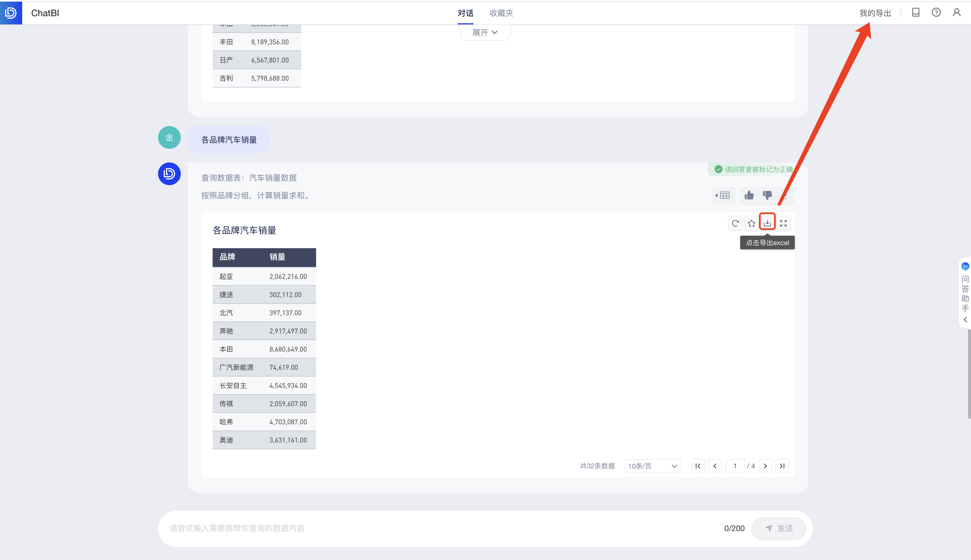The height and width of the screenshot is (560, 971).
Task: Click the document book icon in header
Action: tap(916, 13)
